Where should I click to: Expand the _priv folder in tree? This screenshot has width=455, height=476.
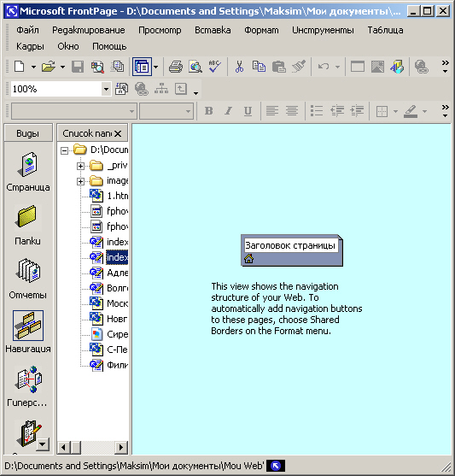click(x=80, y=166)
